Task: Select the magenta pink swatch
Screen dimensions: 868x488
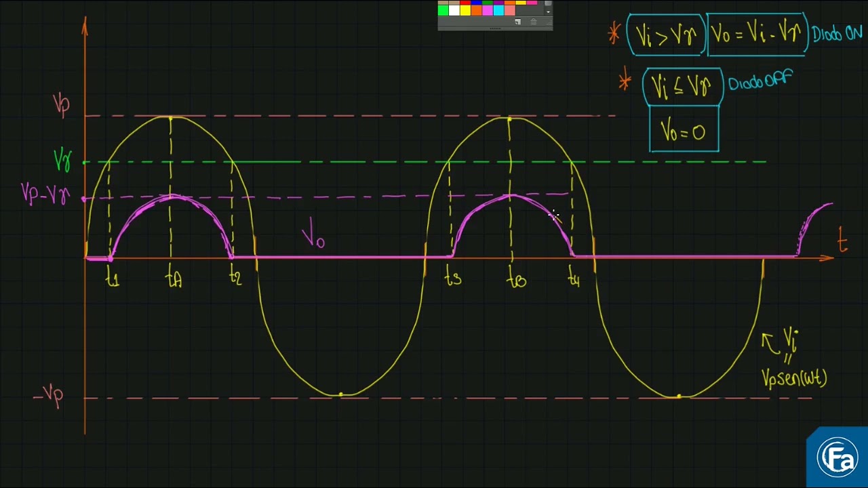Action: point(488,10)
